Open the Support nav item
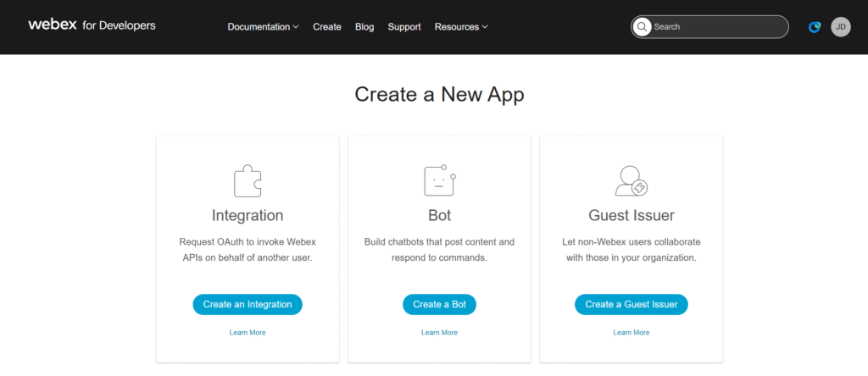The height and width of the screenshot is (376, 868). [404, 26]
